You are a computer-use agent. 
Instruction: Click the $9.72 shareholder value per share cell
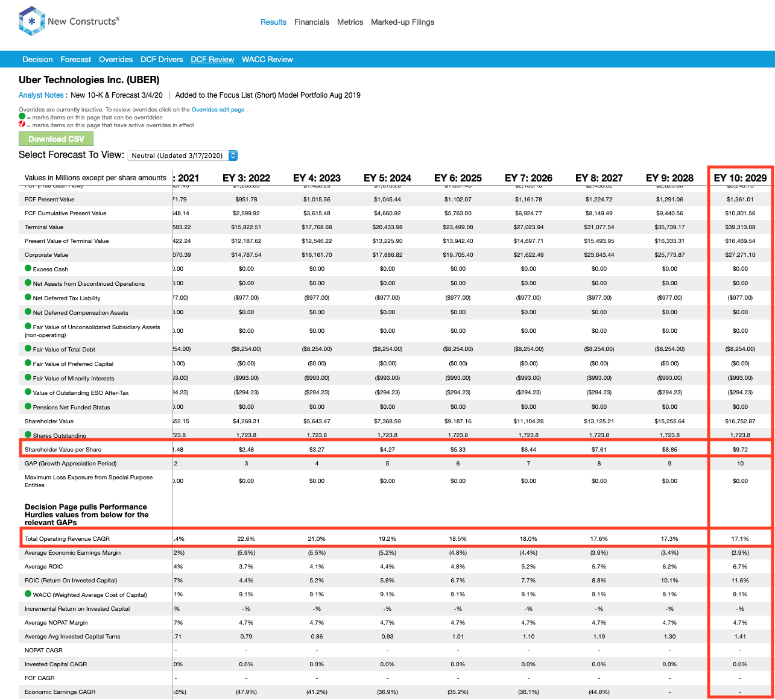tap(740, 449)
